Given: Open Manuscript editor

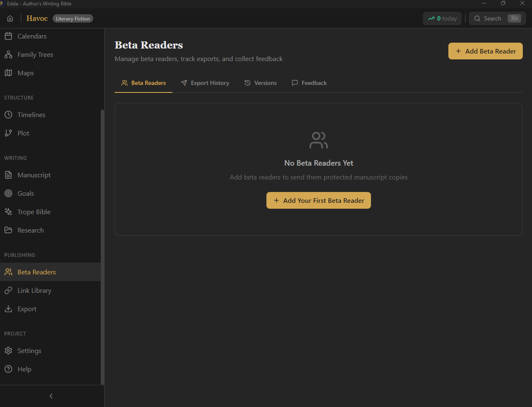Looking at the screenshot, I should pyautogui.click(x=50, y=175).
